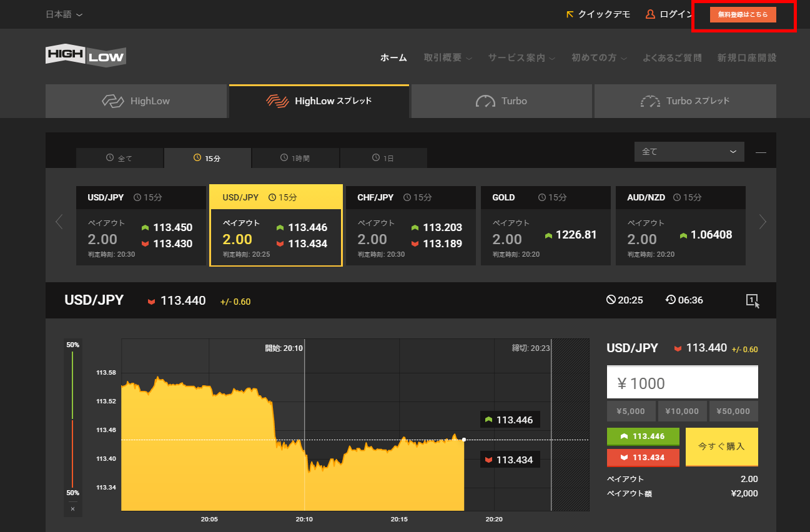Click the trader sentiment percentage bar
This screenshot has width=810, height=532.
(72, 420)
